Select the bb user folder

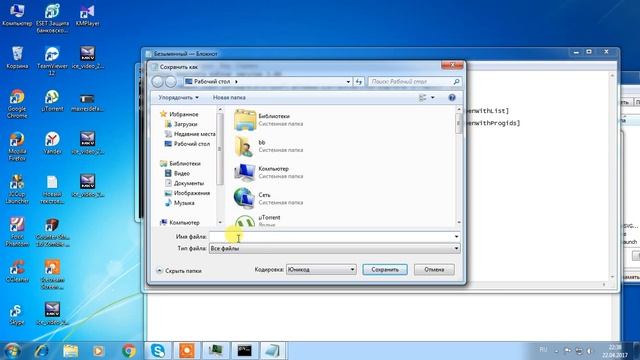pos(269,146)
